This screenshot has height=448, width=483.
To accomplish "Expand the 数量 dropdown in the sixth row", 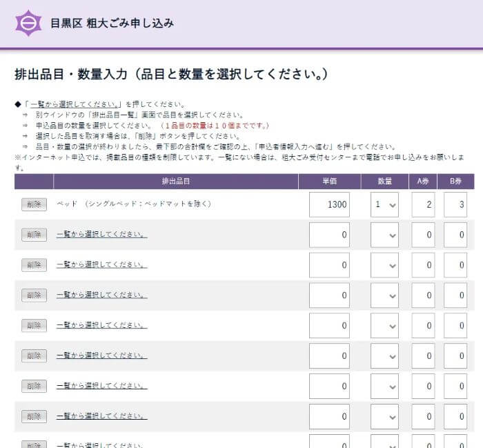I will pyautogui.click(x=384, y=356).
